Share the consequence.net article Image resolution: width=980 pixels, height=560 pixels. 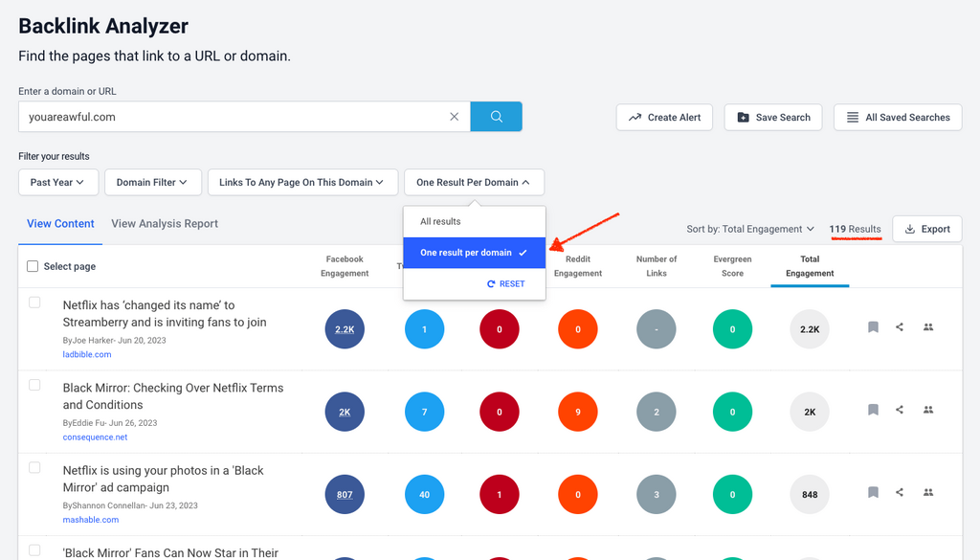tap(900, 410)
